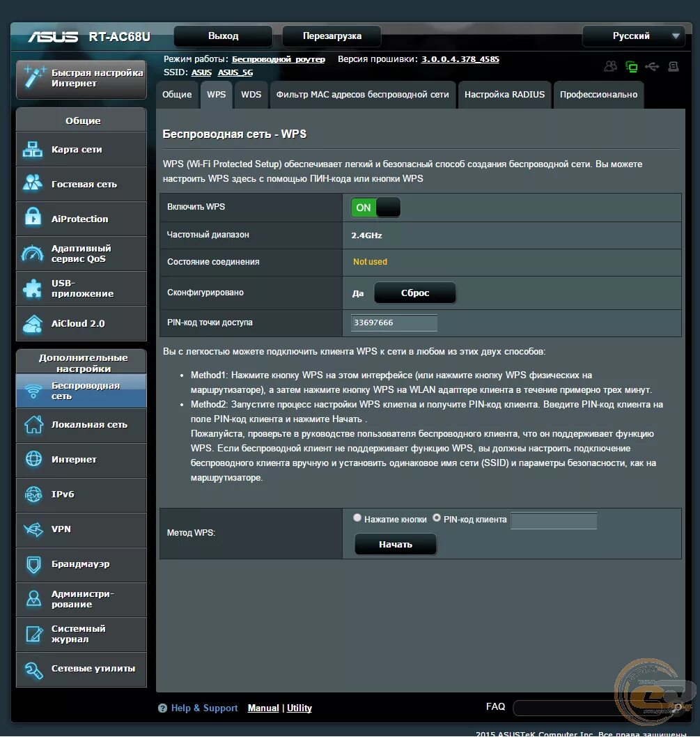The height and width of the screenshot is (737, 700).
Task: Click the AiProtection padlock icon
Action: coord(33,218)
